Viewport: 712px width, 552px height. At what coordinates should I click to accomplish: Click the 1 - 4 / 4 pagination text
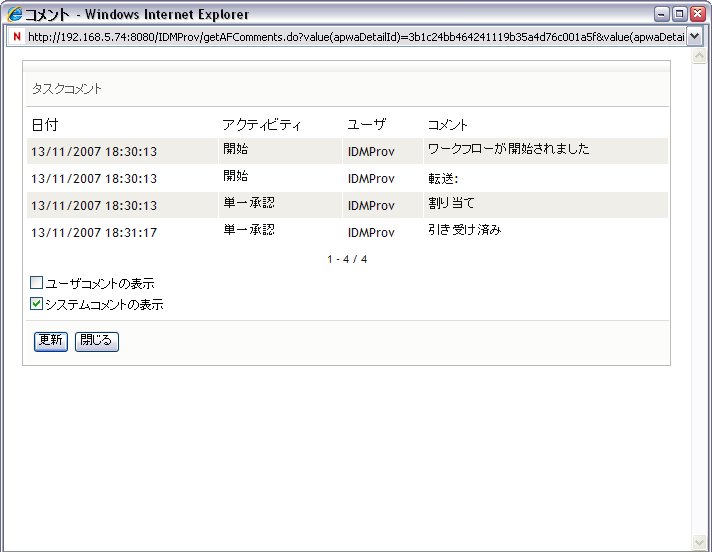347,259
